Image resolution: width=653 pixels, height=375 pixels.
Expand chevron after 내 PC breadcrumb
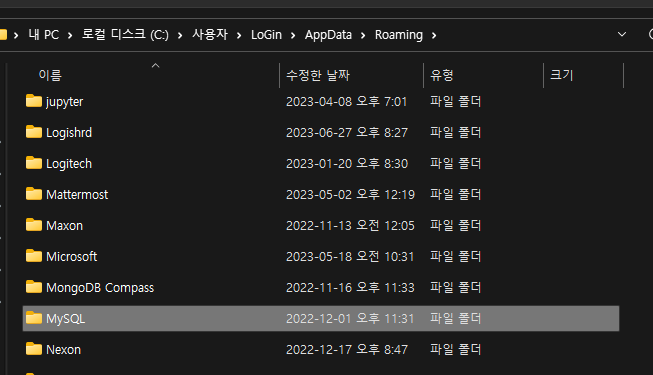(x=70, y=36)
